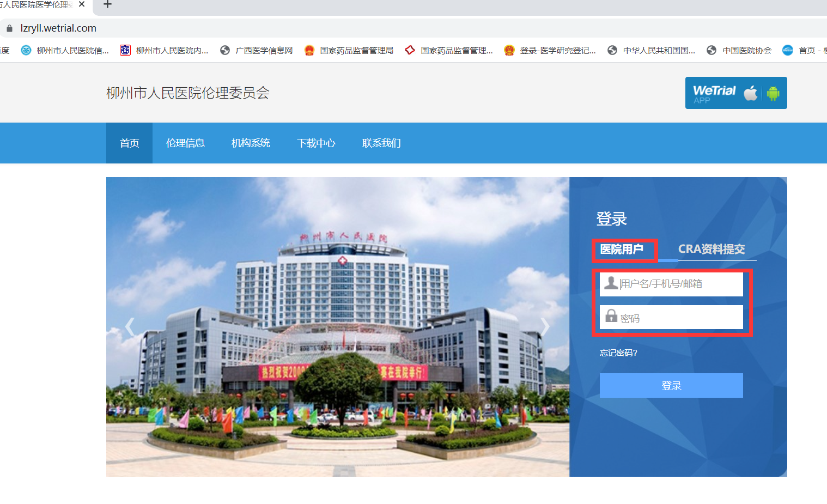The height and width of the screenshot is (504, 827).
Task: Advance carousel with right arrow
Action: coord(545,327)
